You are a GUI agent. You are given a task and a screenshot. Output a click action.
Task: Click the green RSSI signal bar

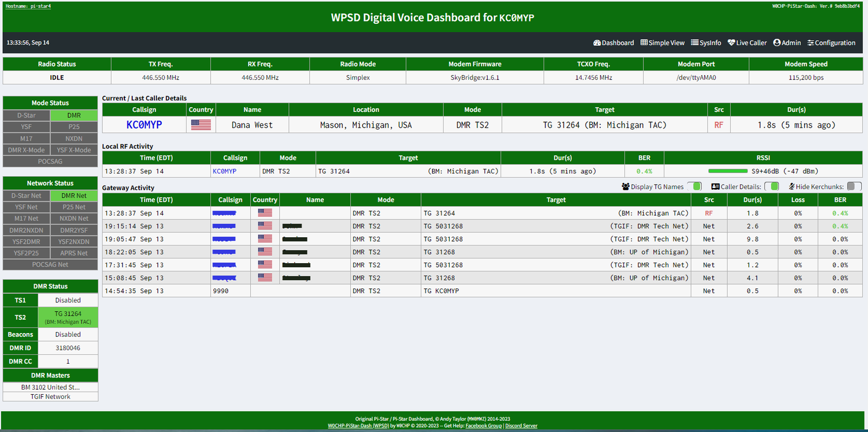tap(727, 171)
